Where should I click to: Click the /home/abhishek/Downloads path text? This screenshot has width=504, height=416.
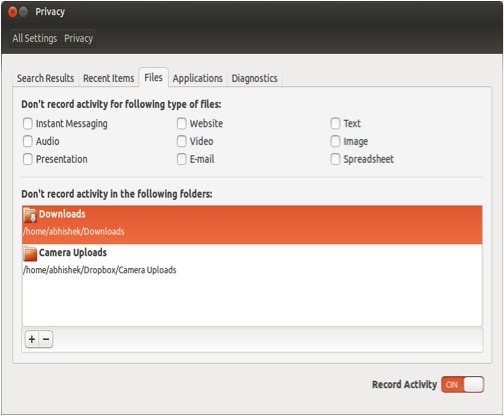click(74, 231)
